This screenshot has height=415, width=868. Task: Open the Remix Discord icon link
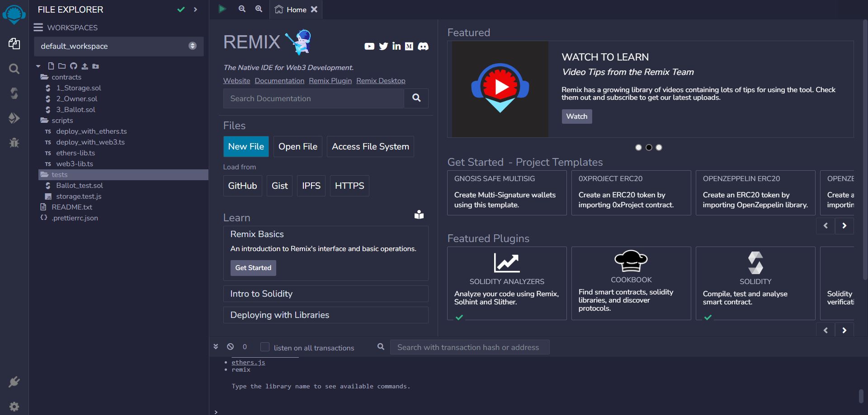423,46
